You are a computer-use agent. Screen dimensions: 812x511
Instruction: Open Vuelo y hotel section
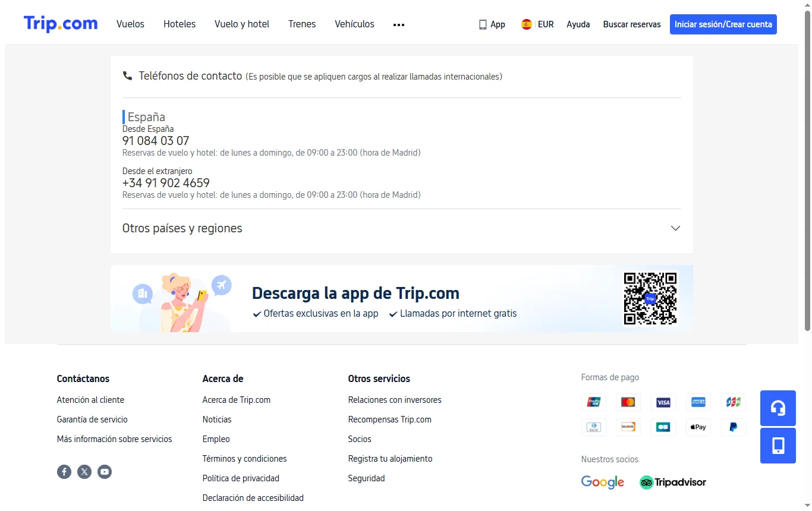[x=242, y=24]
